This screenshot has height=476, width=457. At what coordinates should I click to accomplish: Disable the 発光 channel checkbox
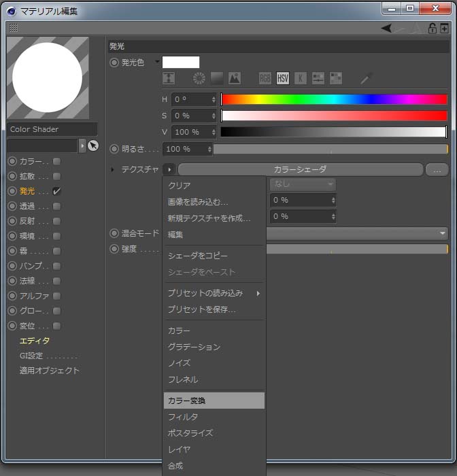tap(57, 192)
